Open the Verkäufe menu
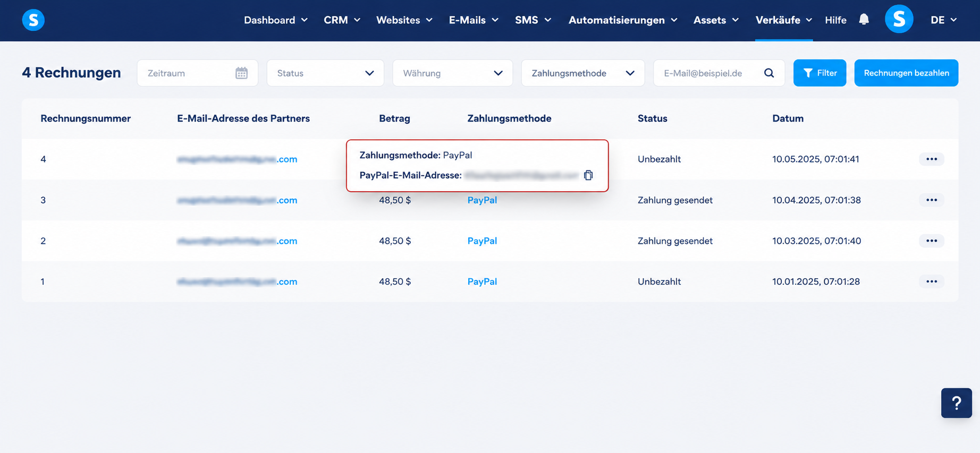The image size is (980, 453). [x=784, y=20]
